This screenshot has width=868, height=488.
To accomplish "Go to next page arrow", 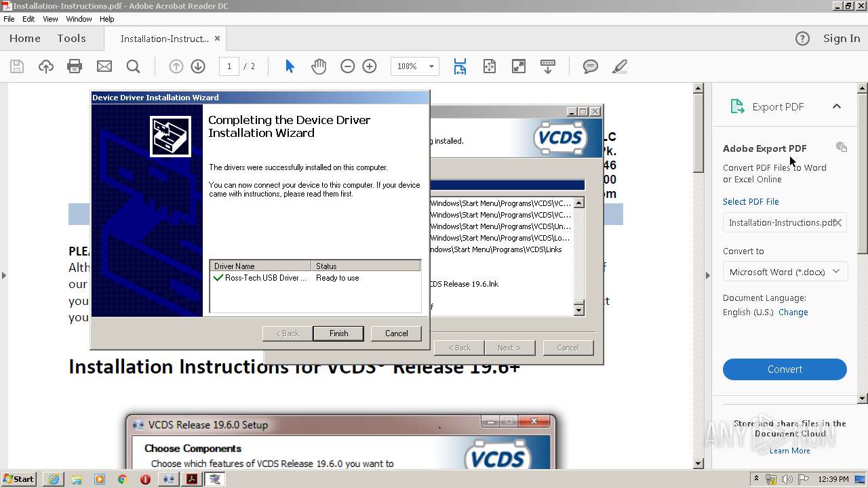I will (198, 66).
